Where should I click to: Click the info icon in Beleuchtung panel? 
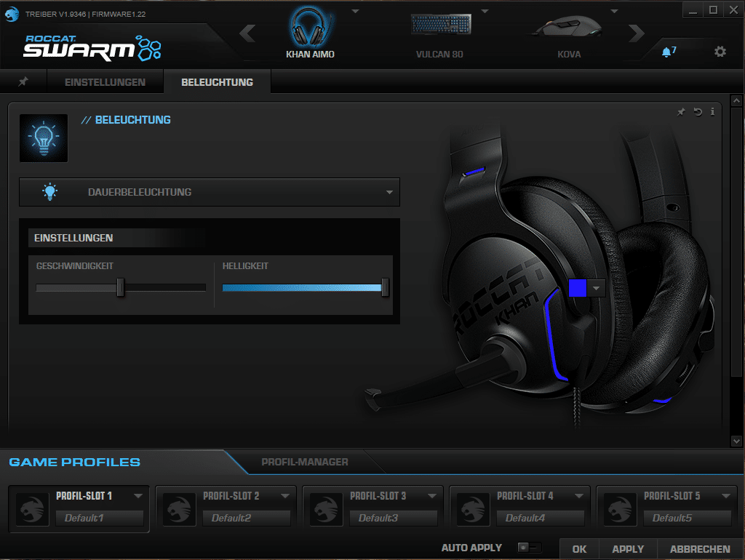pyautogui.click(x=712, y=112)
